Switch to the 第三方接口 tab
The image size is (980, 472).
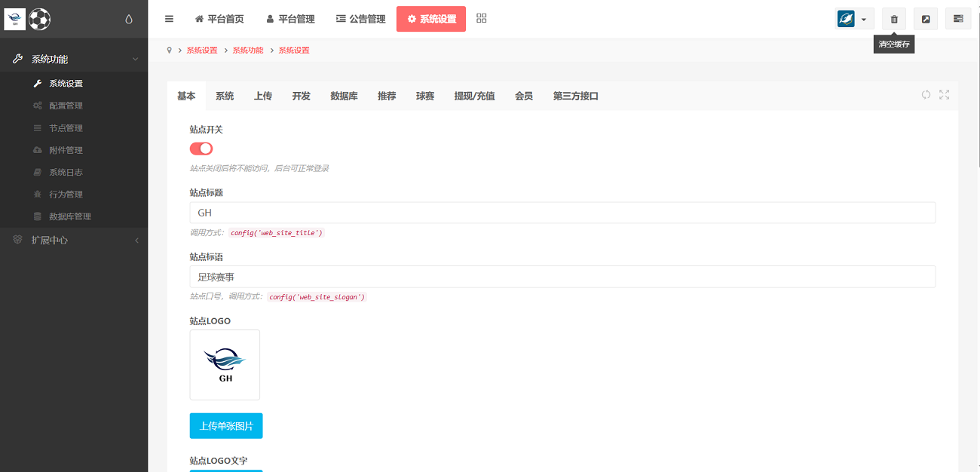pos(575,96)
